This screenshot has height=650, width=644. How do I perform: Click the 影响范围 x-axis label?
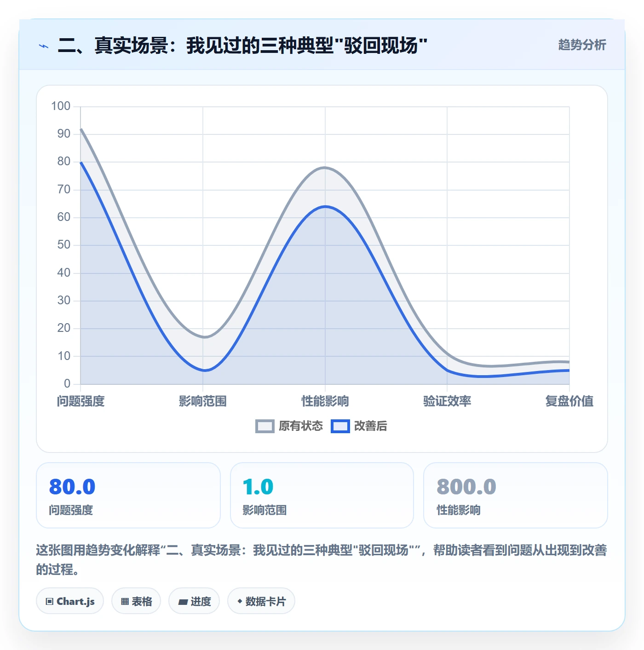tap(203, 401)
